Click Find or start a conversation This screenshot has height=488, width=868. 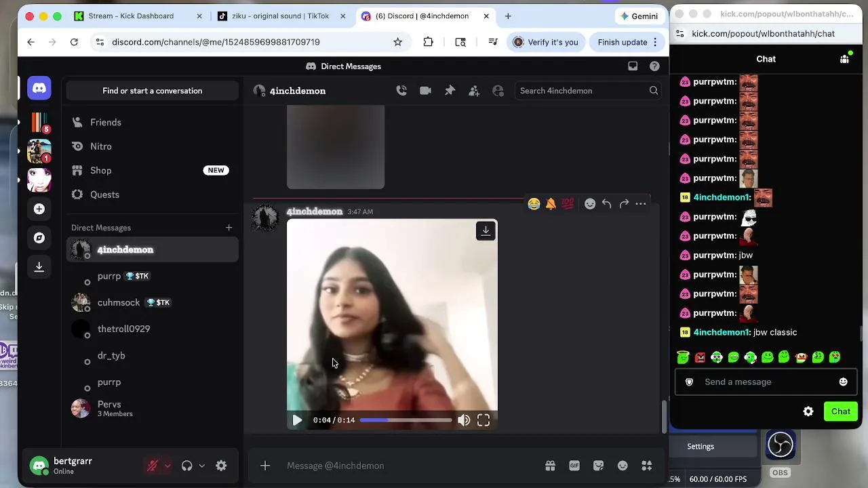pos(153,91)
